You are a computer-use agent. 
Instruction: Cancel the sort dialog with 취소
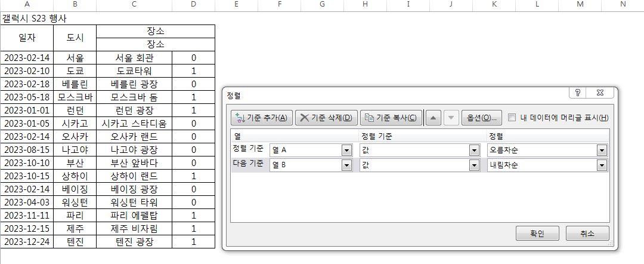(587, 233)
